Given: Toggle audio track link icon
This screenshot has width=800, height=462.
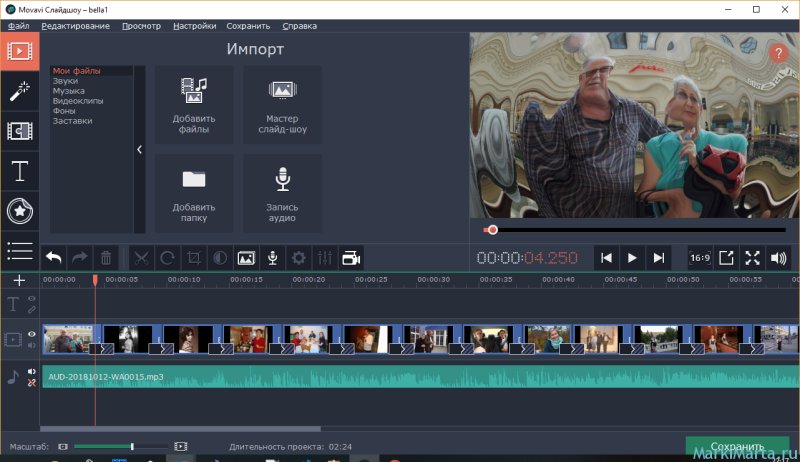Looking at the screenshot, I should [32, 383].
